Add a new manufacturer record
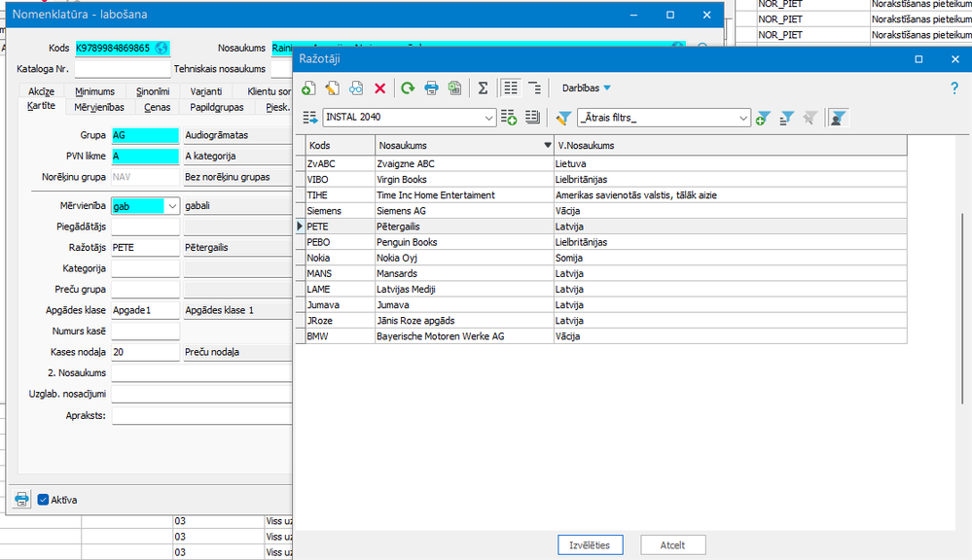 pos(308,87)
